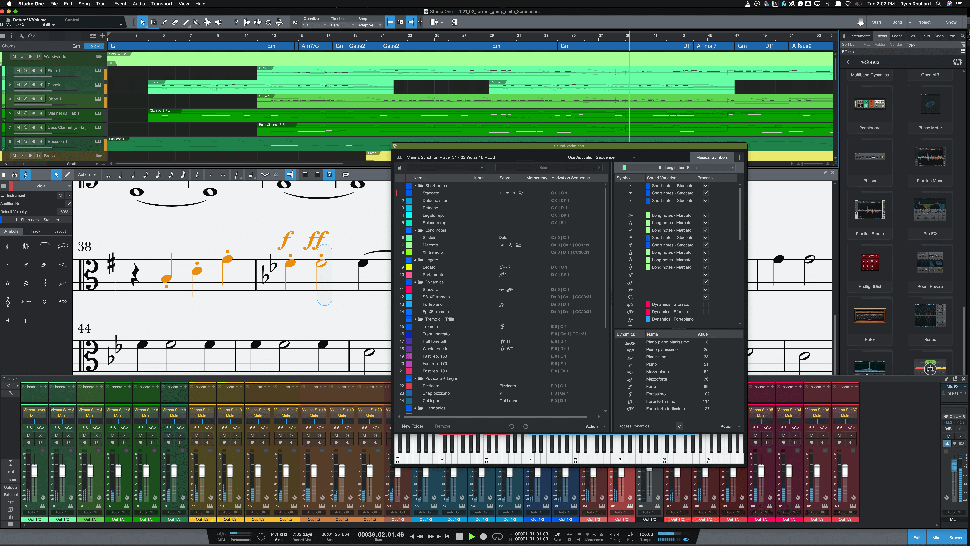This screenshot has width=970, height=546.
Task: Select the orange "ff" dynamic marking in score
Action: click(316, 240)
